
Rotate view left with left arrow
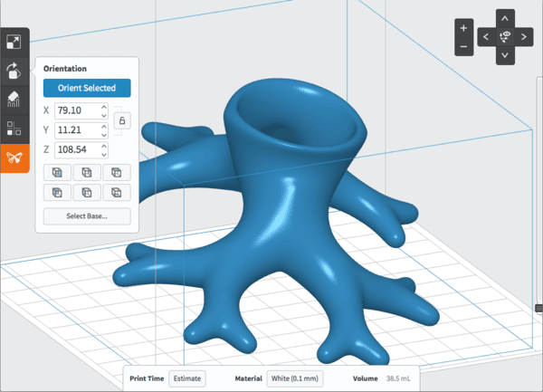click(486, 37)
